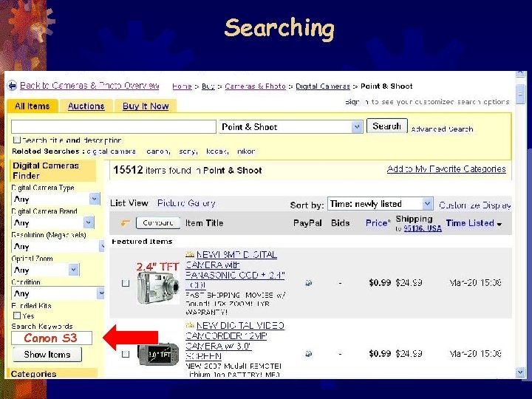Click related search 'kodak'
532x399 pixels.
(x=217, y=151)
